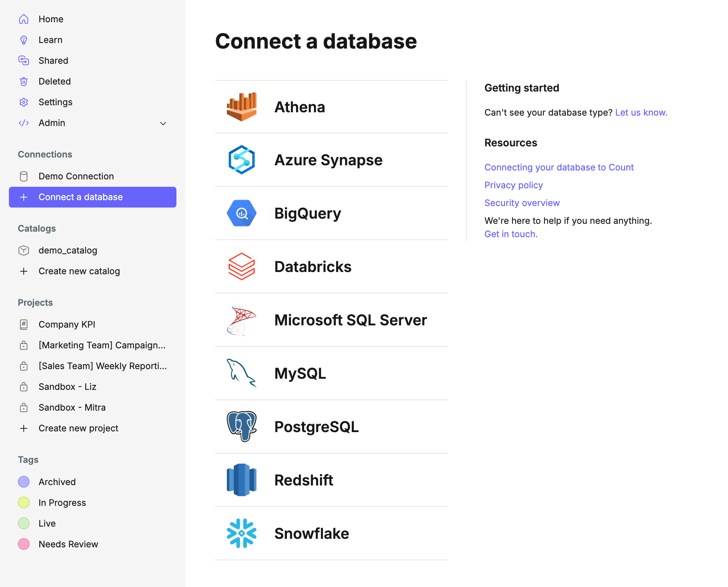728x587 pixels.
Task: Select the Azure Synapse logo
Action: click(x=241, y=160)
